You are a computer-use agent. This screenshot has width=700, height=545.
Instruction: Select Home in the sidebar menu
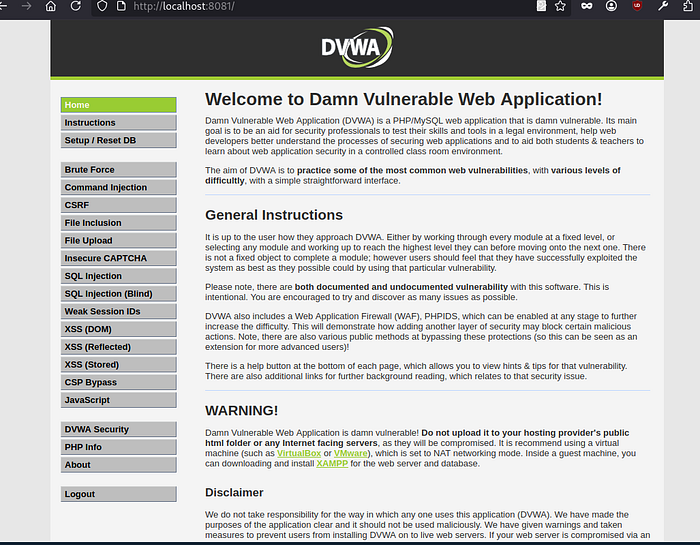click(119, 105)
